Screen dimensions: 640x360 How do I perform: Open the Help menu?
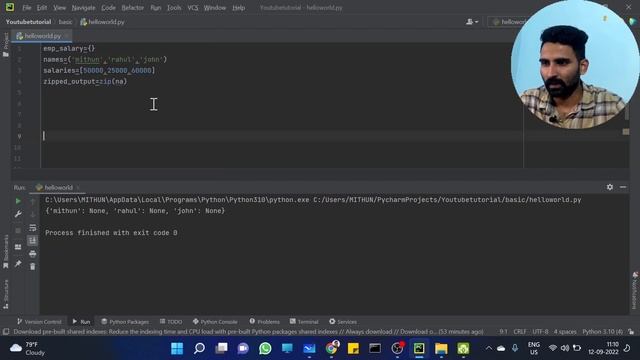click(x=238, y=8)
